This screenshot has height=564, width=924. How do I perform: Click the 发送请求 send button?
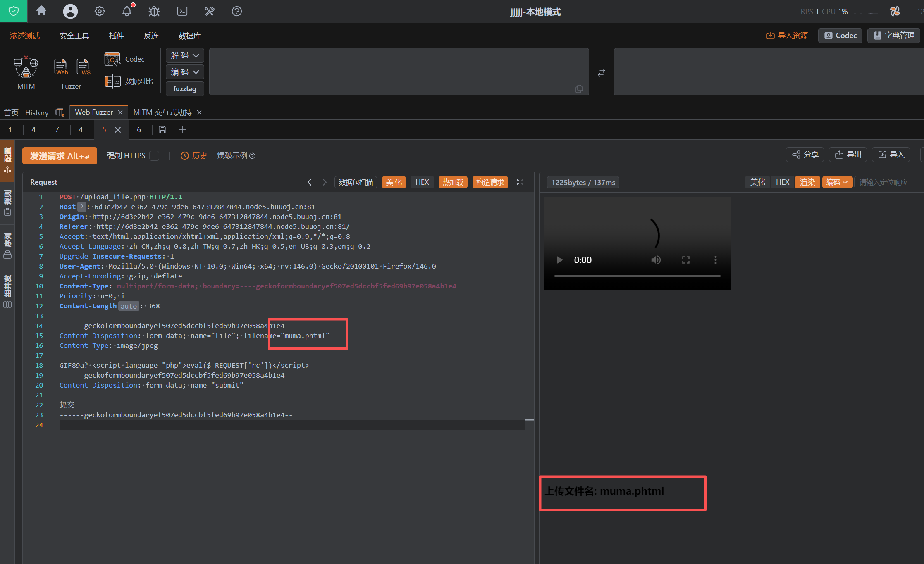coord(60,156)
